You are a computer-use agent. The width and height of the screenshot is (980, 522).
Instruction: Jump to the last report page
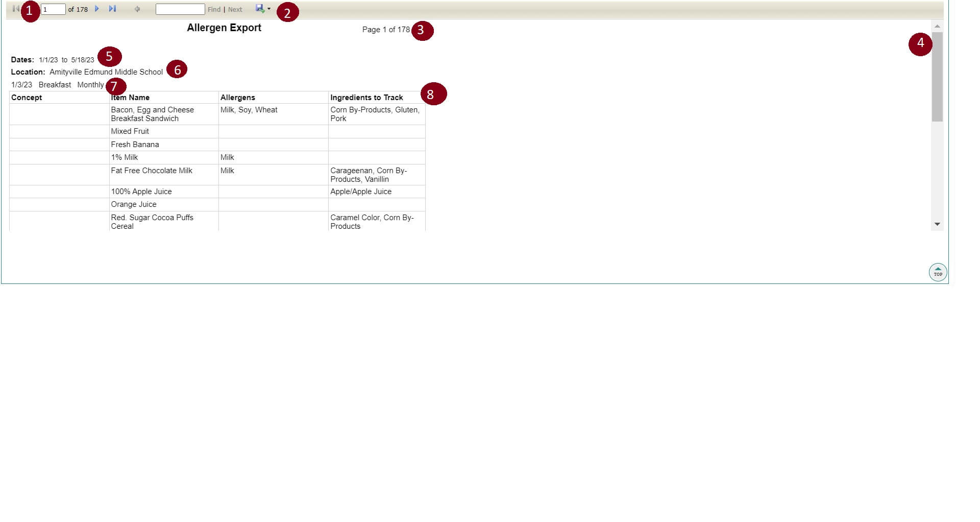pos(112,9)
